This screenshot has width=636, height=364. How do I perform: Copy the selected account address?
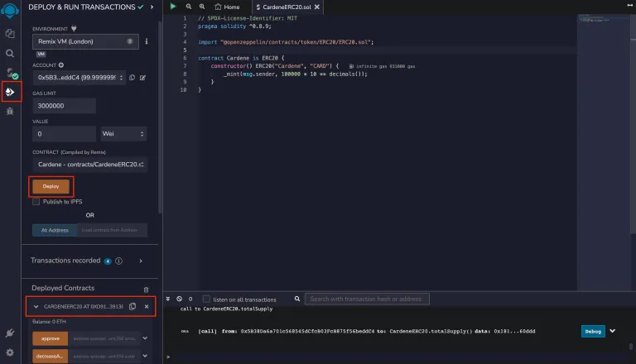click(132, 78)
